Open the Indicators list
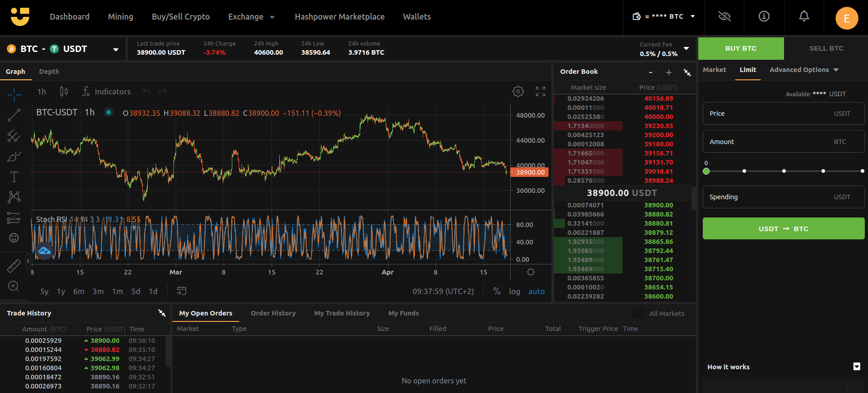The height and width of the screenshot is (393, 868). (x=106, y=92)
